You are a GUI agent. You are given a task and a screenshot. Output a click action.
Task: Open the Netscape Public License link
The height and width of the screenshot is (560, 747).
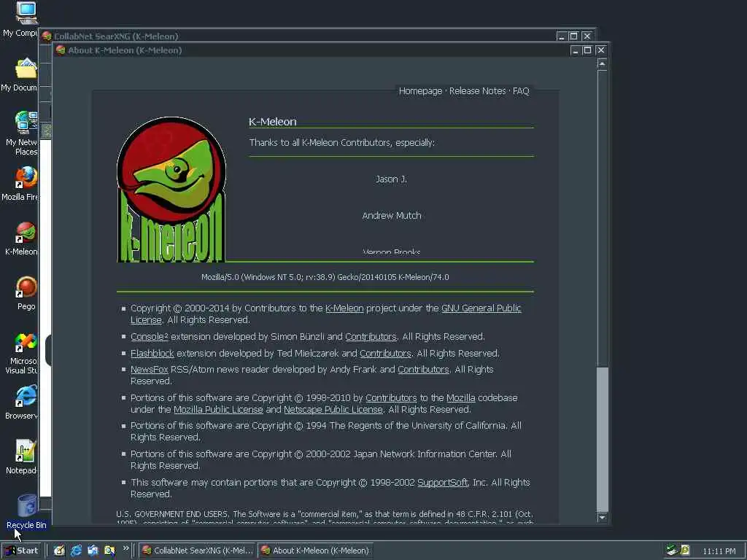click(x=333, y=410)
